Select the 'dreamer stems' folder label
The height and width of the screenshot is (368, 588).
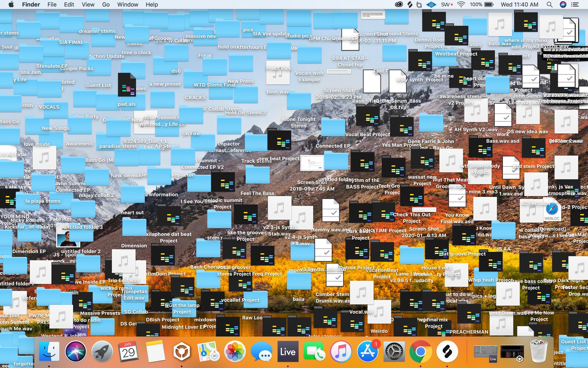pyautogui.click(x=97, y=31)
